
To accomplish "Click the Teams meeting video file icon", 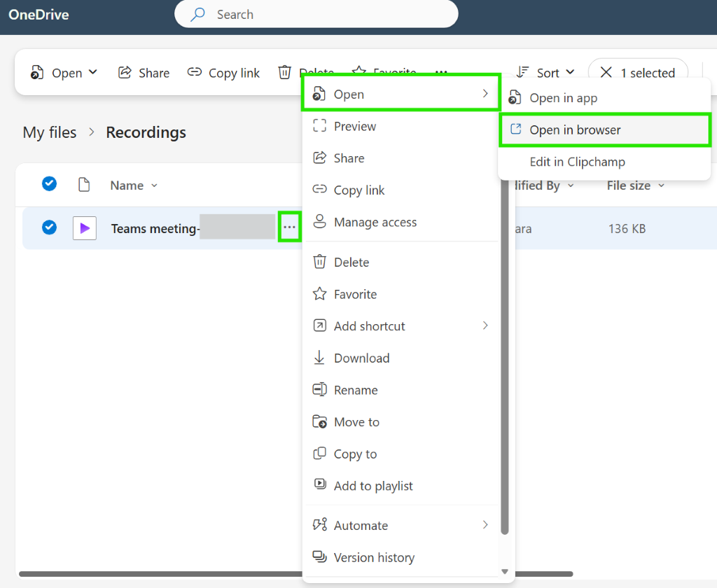I will [x=85, y=228].
